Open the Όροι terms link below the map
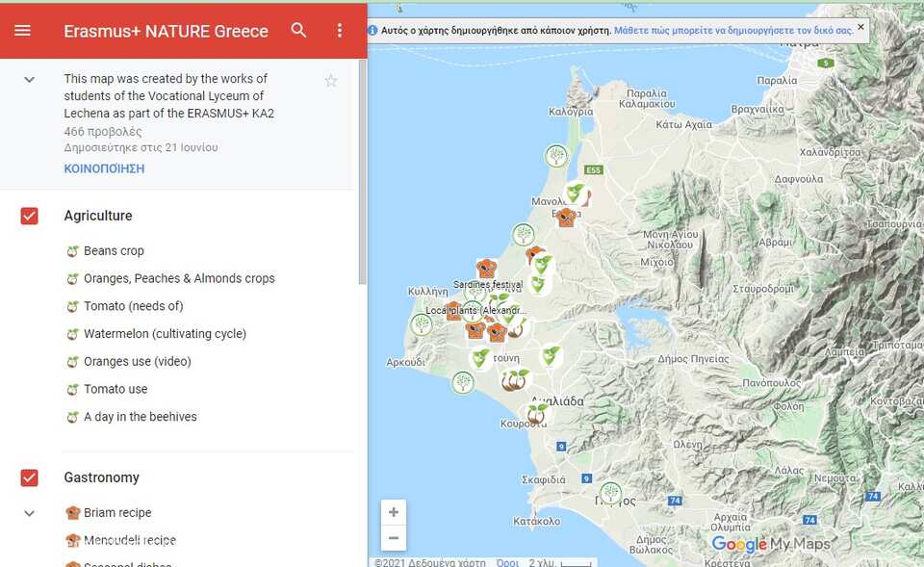This screenshot has width=924, height=567. pyautogui.click(x=507, y=562)
